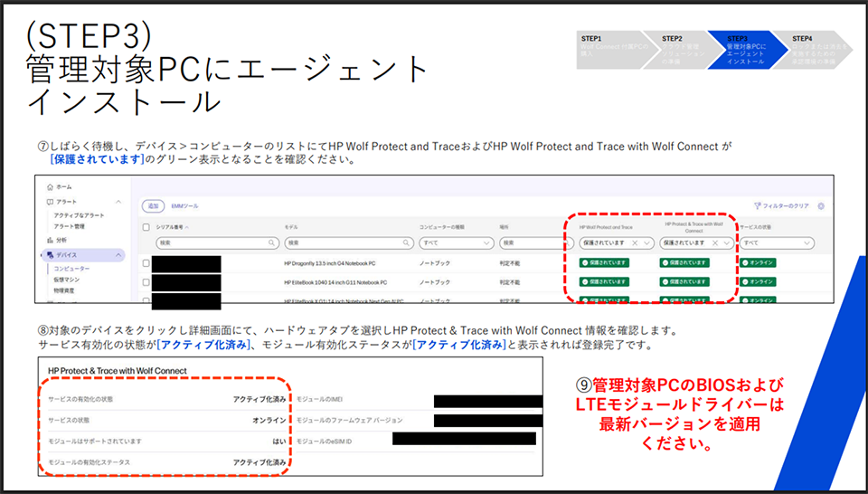The image size is (868, 494).
Task: Click the magnifier icon in serial number search
Action: [x=272, y=242]
